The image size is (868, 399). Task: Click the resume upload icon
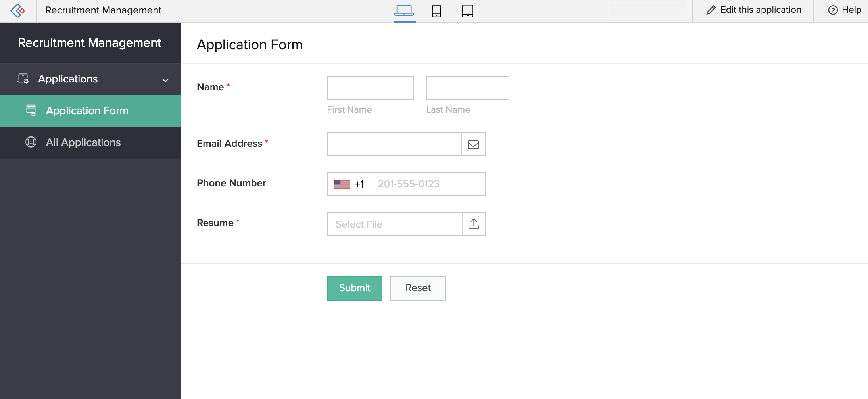pyautogui.click(x=474, y=224)
